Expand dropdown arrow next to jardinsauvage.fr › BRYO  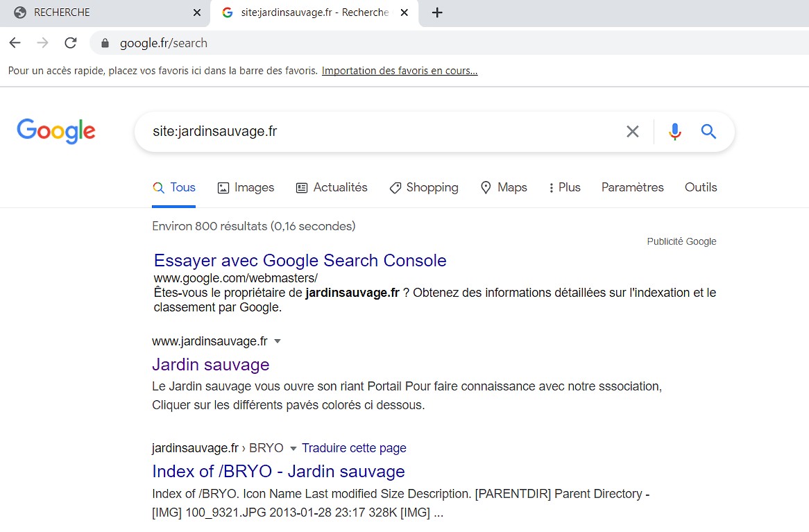pos(293,448)
